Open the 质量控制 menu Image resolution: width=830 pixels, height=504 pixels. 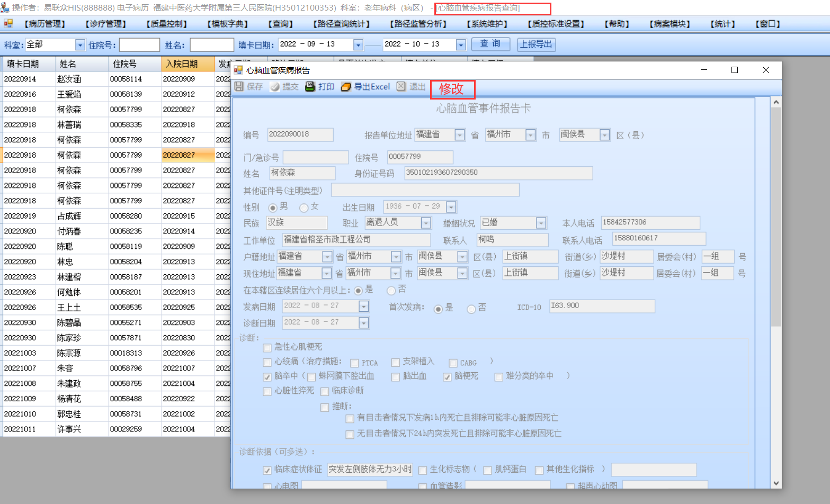(x=167, y=24)
